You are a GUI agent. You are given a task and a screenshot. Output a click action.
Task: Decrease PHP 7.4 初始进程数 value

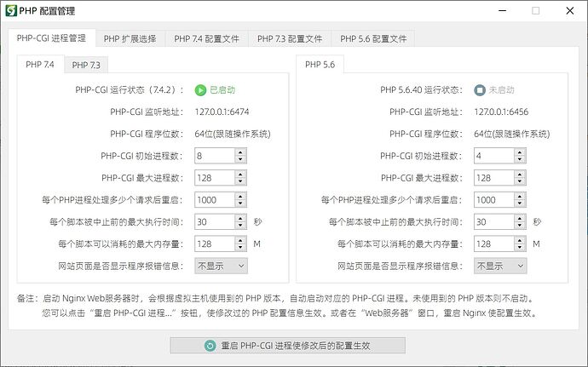click(x=240, y=159)
